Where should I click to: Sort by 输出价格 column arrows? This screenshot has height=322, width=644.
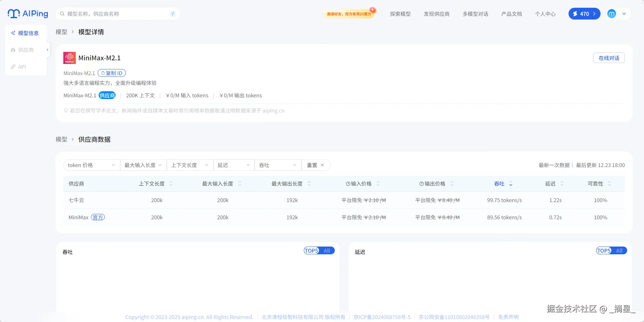(452, 184)
